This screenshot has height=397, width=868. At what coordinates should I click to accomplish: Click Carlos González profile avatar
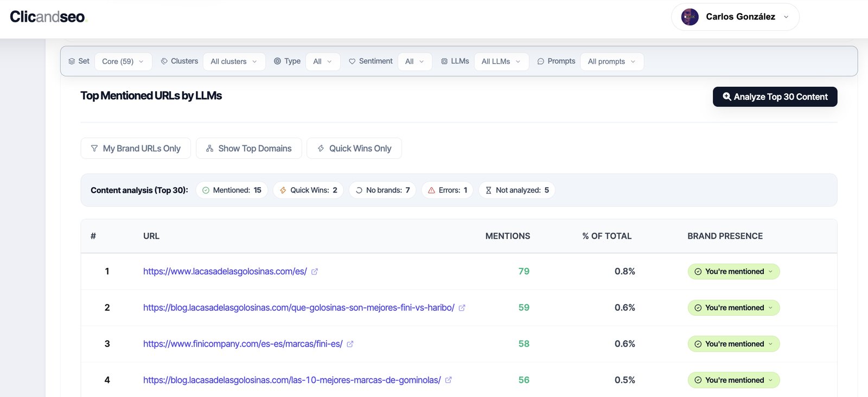click(x=690, y=17)
